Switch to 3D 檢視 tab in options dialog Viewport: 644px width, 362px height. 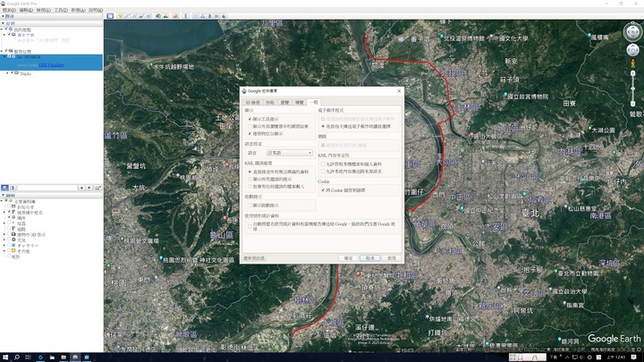(252, 102)
